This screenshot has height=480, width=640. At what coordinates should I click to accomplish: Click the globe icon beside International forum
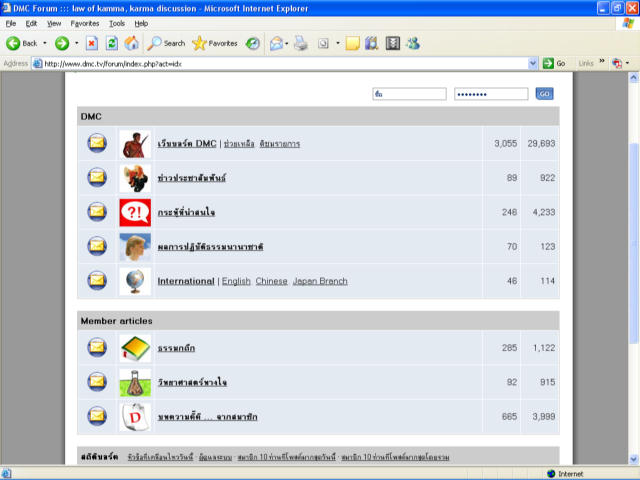pos(134,281)
